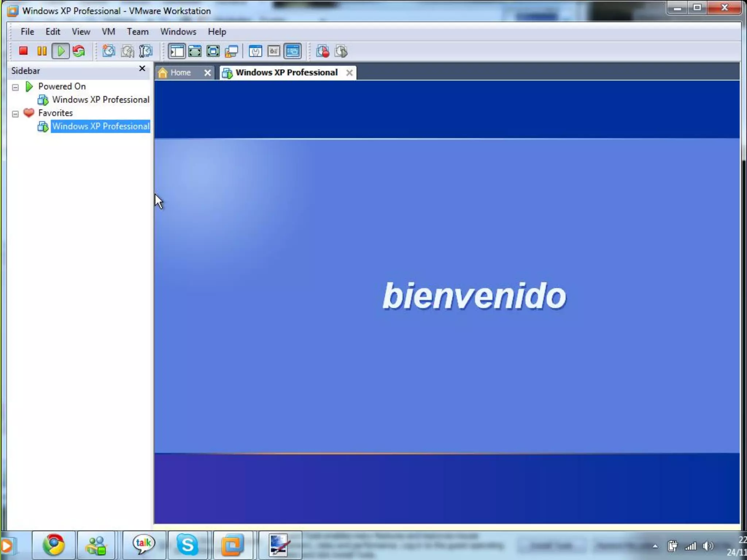The height and width of the screenshot is (560, 747).
Task: Click the Unity mode icon with the warning sign
Action: pos(231,51)
